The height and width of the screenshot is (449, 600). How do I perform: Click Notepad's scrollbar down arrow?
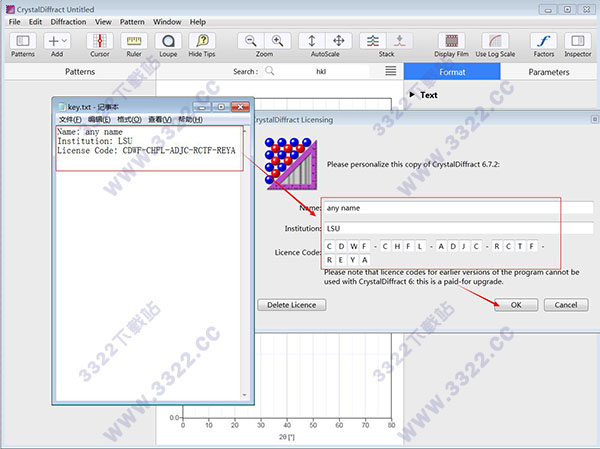245,395
